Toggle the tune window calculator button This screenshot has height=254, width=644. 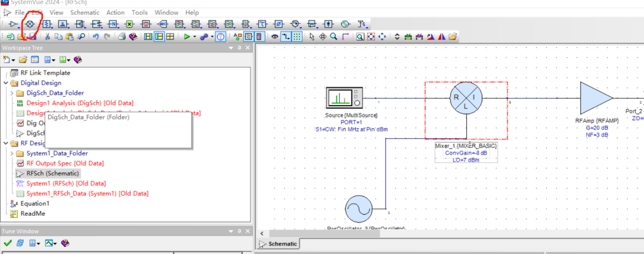[259, 36]
